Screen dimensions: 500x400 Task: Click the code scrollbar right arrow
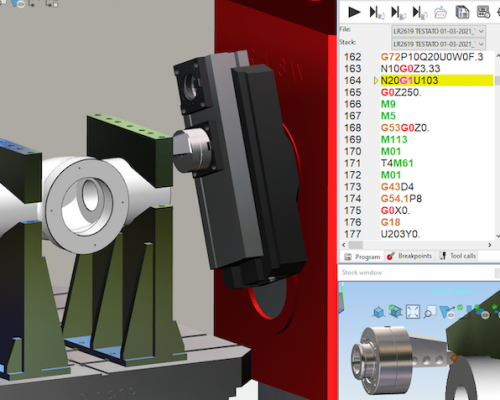tap(490, 245)
